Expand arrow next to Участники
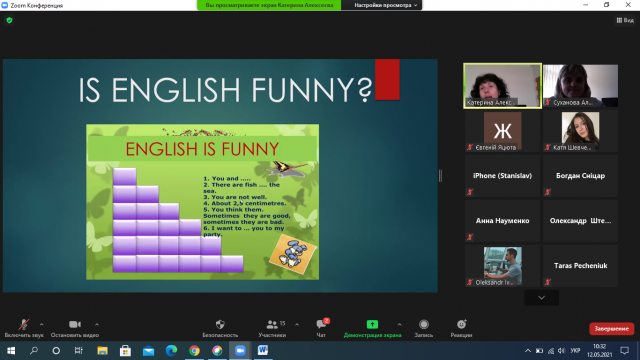The height and width of the screenshot is (360, 640). click(297, 324)
